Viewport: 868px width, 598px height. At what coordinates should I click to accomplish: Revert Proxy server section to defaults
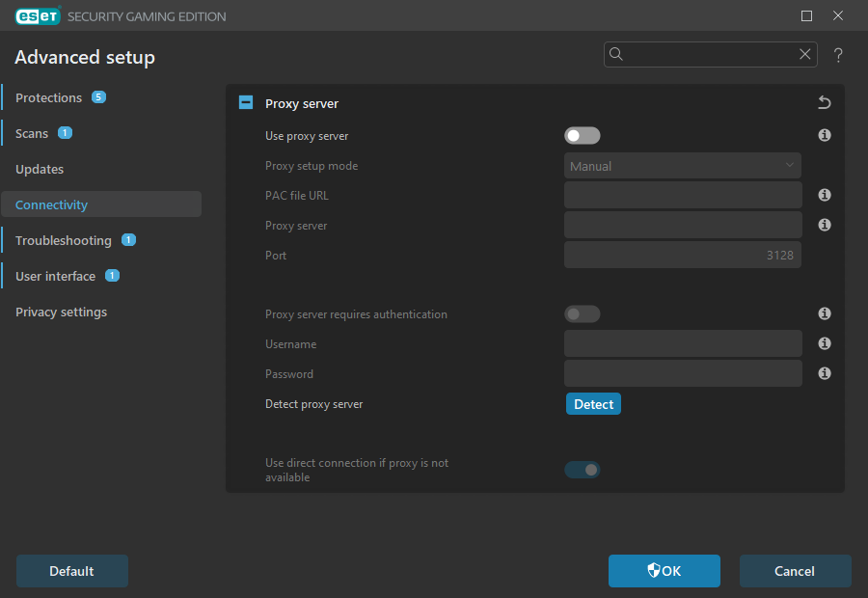point(825,102)
